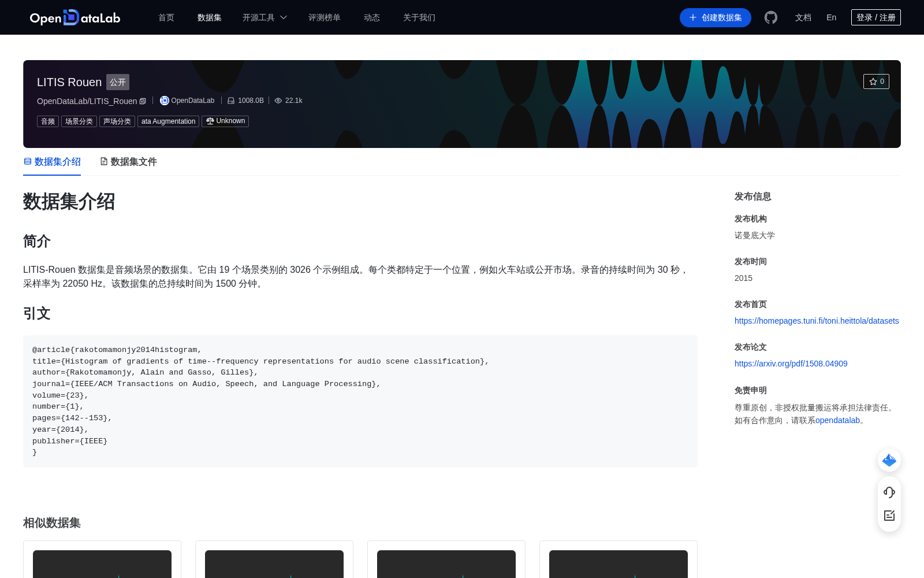This screenshot has height=578, width=924.
Task: Click the 公开 badge
Action: pos(118,82)
